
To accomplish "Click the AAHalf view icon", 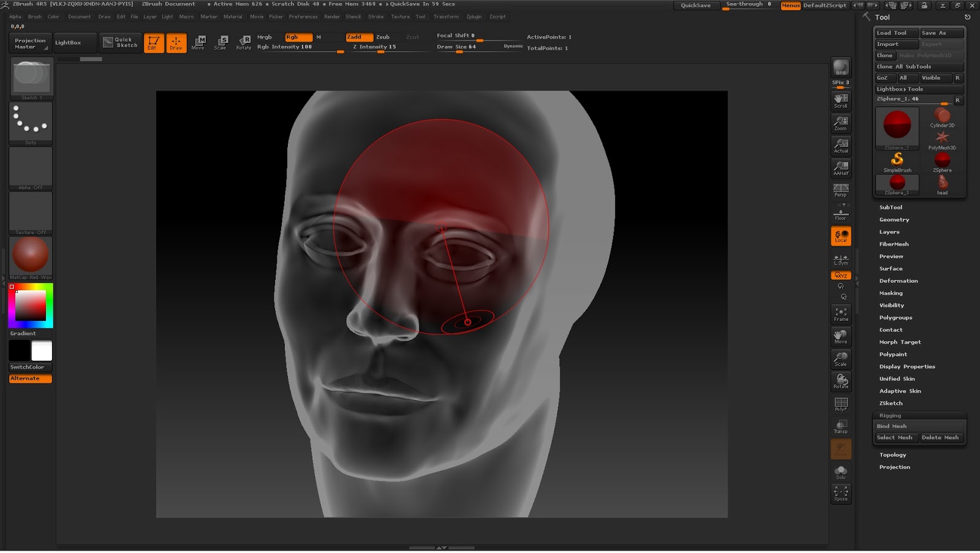I will click(x=840, y=168).
